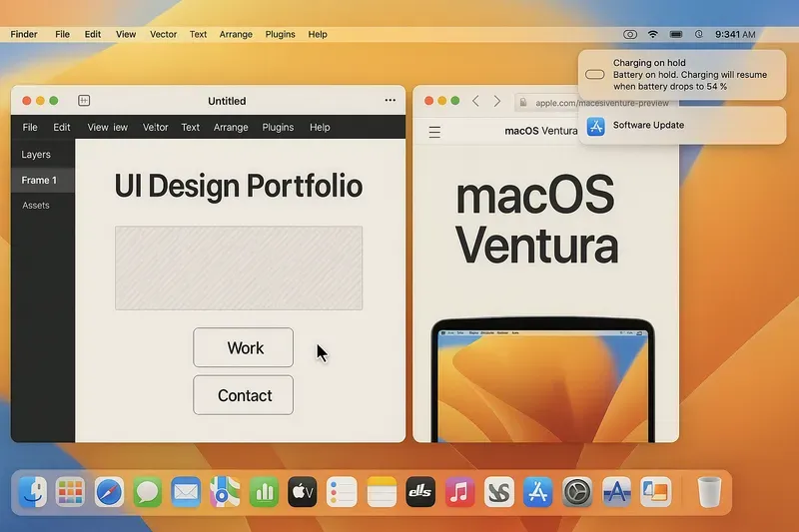Click the 'Untitled' document title
Screen dimensions: 799x532
[x=227, y=101]
